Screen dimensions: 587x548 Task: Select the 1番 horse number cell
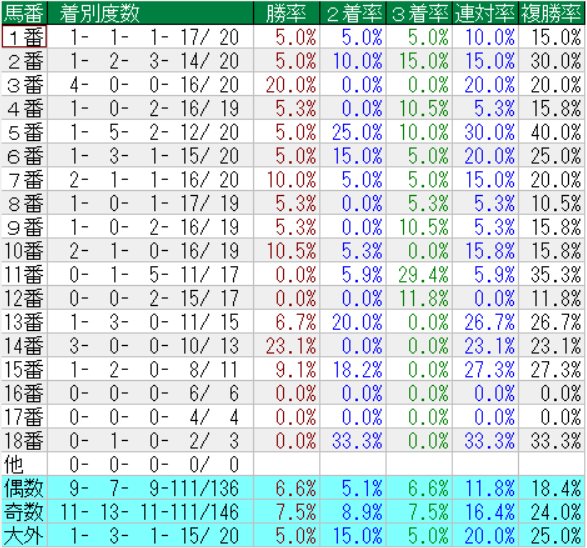pyautogui.click(x=24, y=37)
